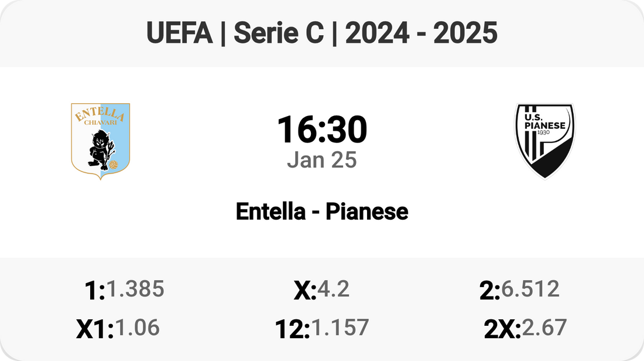
Task: Pick the X1 double chance odds 1.06
Action: [137, 328]
